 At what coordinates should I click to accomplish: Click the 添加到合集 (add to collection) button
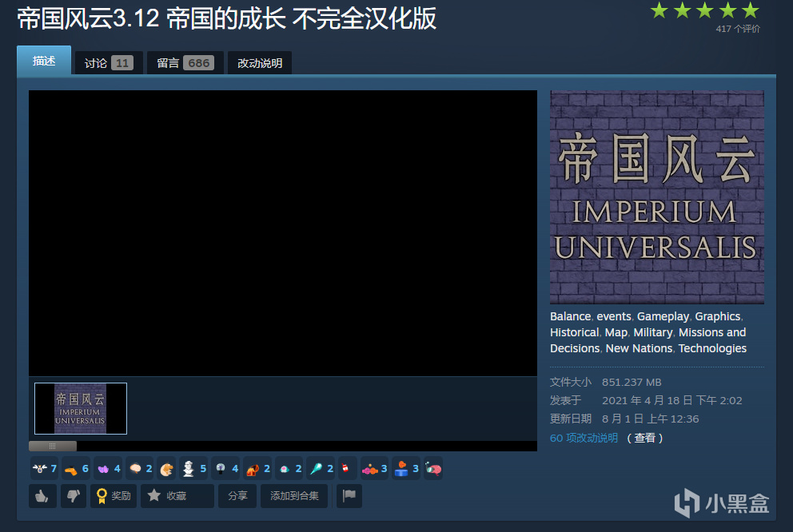(x=294, y=496)
